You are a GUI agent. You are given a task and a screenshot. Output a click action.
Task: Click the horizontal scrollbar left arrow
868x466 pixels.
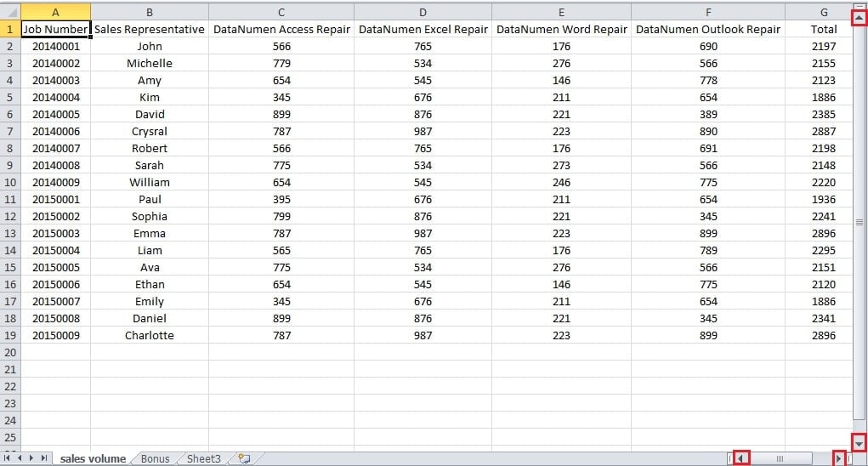point(740,458)
